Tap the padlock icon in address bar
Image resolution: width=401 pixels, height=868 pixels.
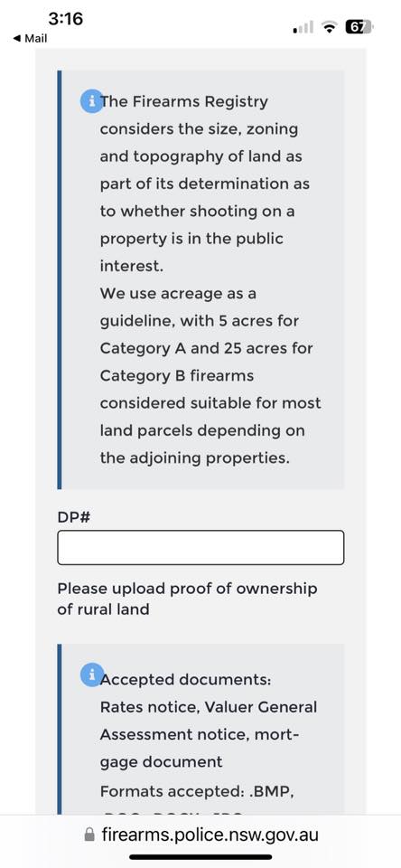(x=89, y=835)
